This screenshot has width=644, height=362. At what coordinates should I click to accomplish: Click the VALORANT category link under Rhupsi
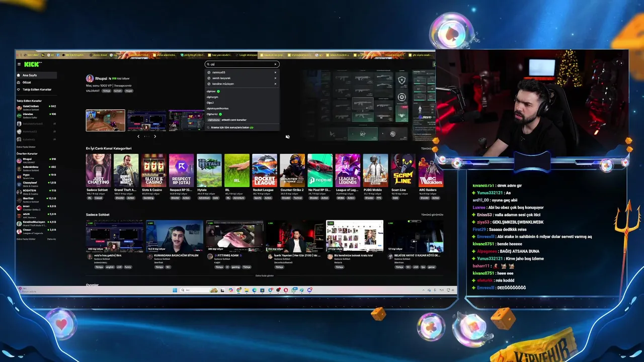[x=93, y=91]
